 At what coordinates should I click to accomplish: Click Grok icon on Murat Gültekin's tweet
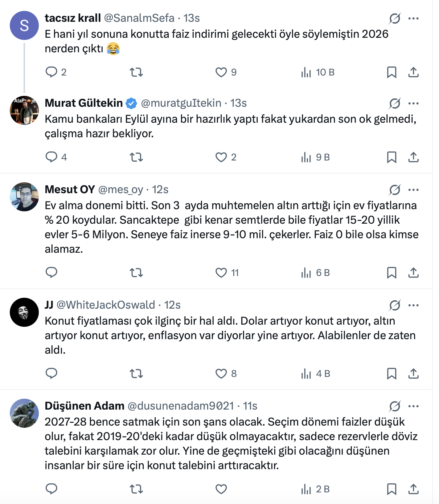tap(395, 103)
